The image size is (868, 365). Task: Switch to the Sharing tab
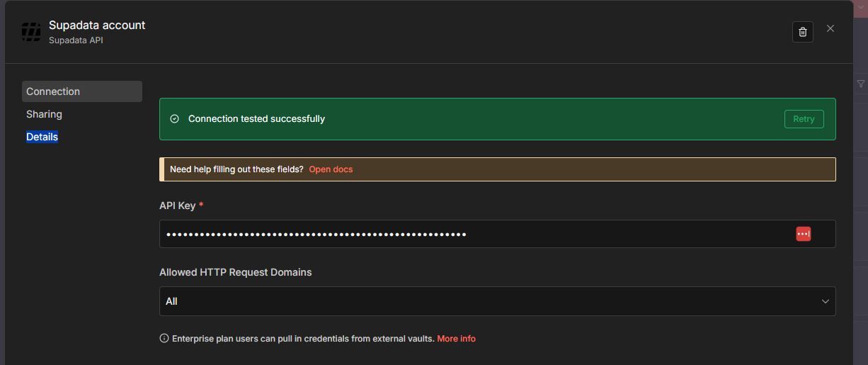[x=44, y=114]
